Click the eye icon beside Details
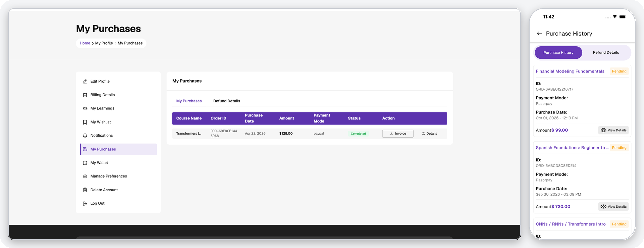This screenshot has width=644, height=248. click(423, 134)
